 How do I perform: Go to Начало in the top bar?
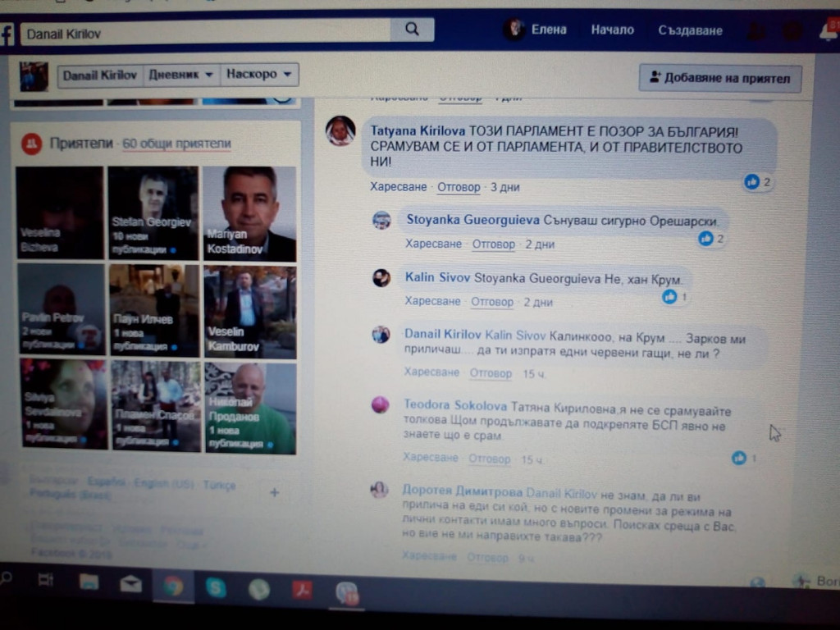tap(612, 30)
